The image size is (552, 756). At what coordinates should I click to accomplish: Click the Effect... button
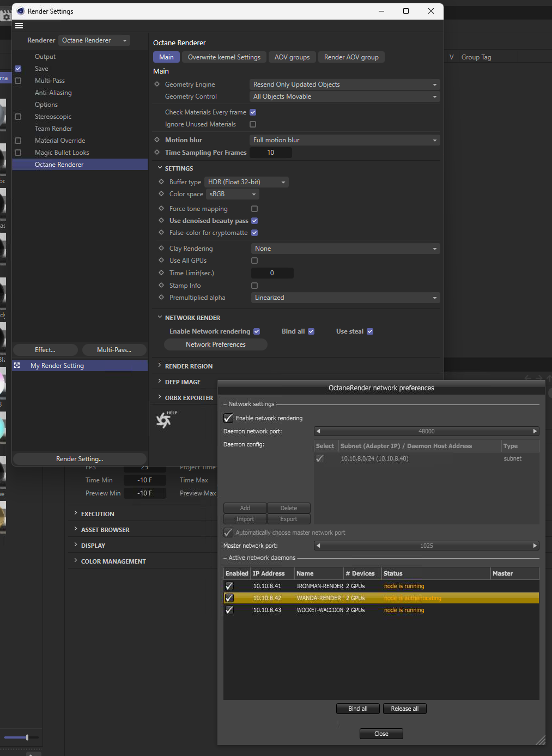(x=45, y=350)
